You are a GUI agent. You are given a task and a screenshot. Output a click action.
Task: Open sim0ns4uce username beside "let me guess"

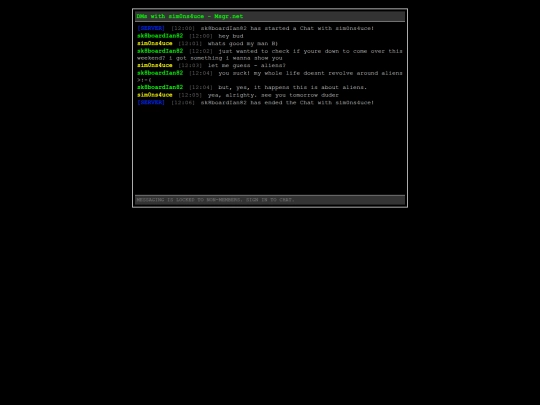(155, 65)
